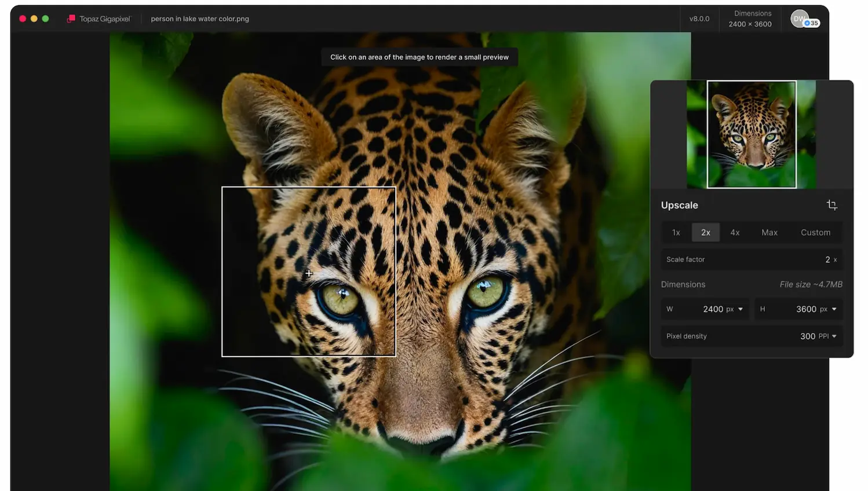Switch to Custom upscale setting
868x491 pixels.
click(815, 232)
